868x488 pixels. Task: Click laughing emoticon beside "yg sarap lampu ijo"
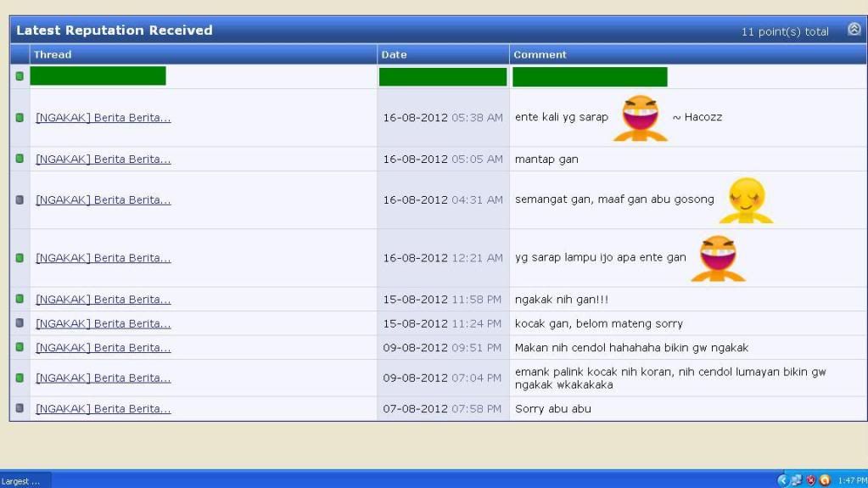[718, 258]
